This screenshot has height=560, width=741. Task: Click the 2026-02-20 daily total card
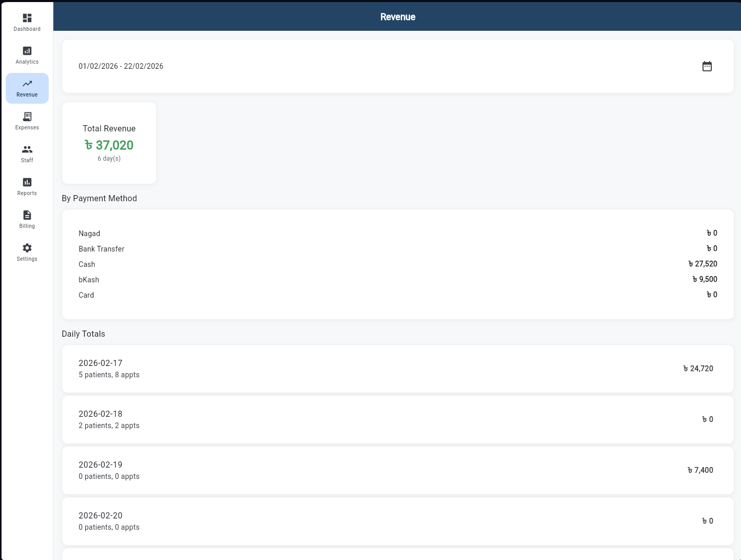point(398,521)
